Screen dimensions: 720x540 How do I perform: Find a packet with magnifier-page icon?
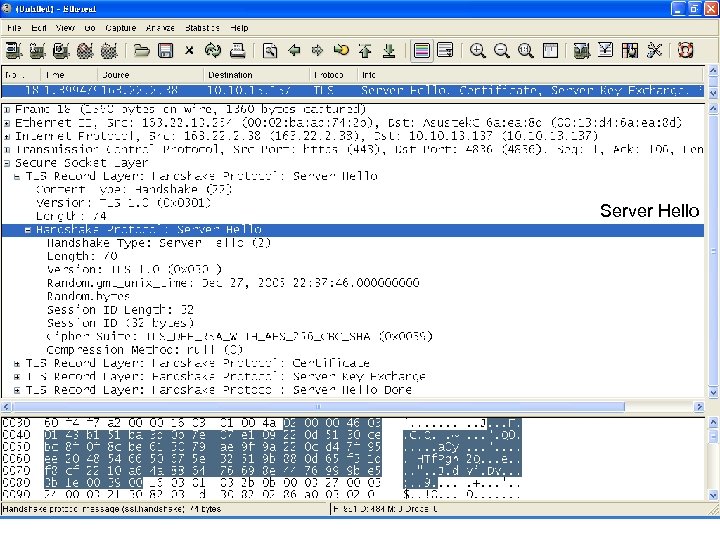click(270, 50)
